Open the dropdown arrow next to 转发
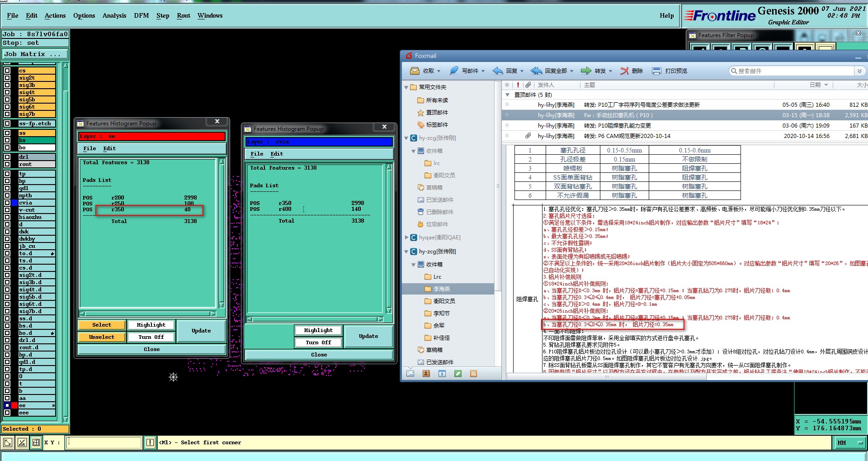The width and height of the screenshot is (868, 461). tap(610, 71)
